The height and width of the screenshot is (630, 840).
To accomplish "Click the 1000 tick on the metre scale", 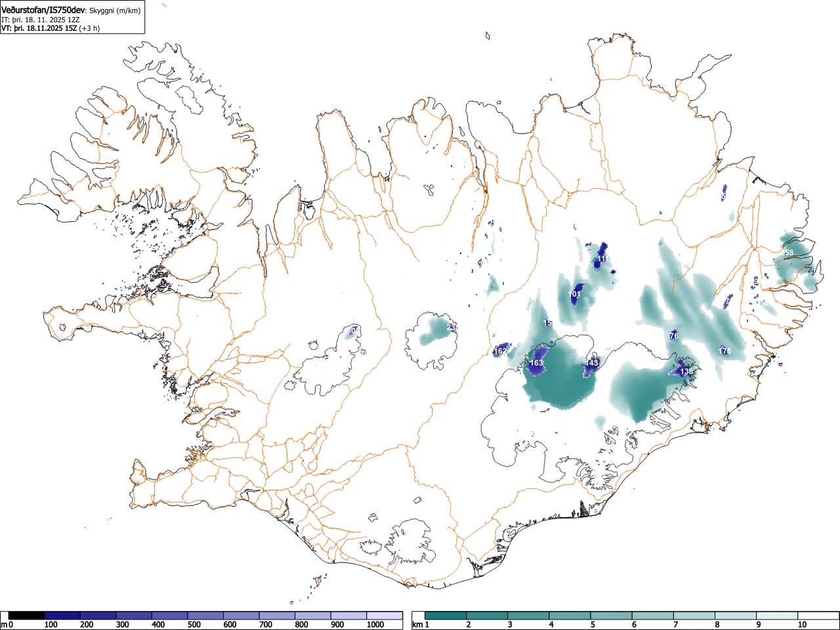I will pyautogui.click(x=375, y=625).
